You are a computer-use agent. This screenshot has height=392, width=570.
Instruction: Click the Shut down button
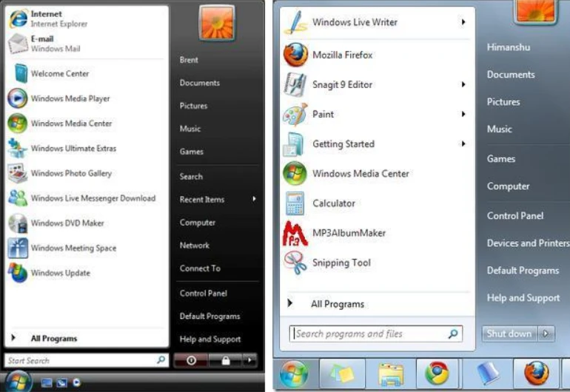pyautogui.click(x=509, y=333)
